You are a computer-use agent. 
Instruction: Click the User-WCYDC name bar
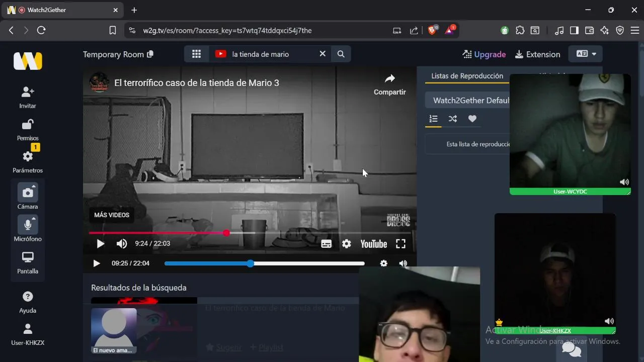click(x=570, y=192)
